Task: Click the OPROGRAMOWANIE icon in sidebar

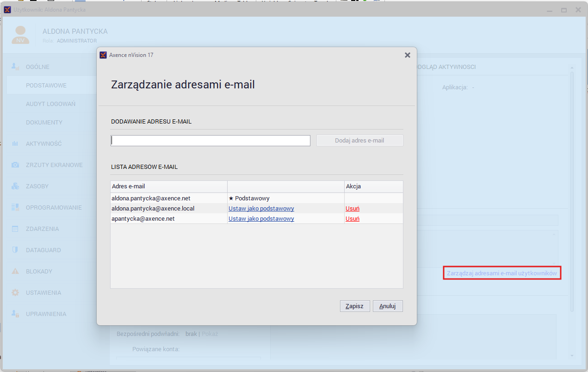Action: 15,208
